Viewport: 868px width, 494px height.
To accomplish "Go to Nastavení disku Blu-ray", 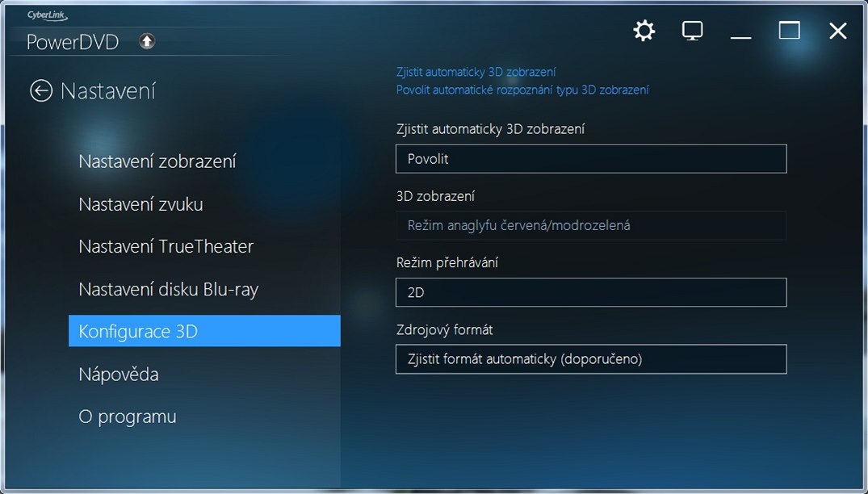I will tap(169, 289).
